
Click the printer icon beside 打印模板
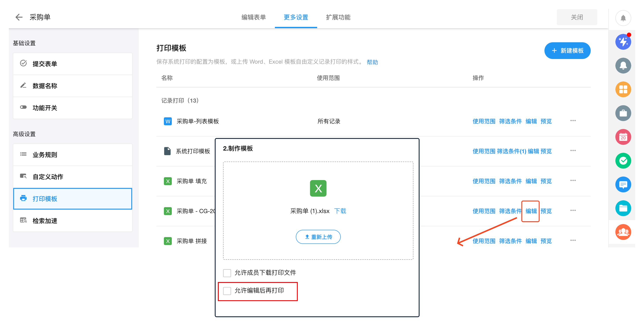23,198
